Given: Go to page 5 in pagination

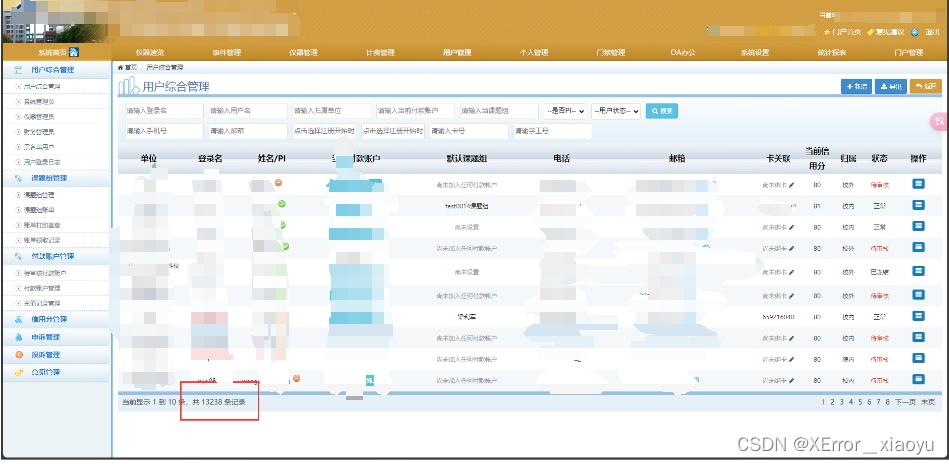Looking at the screenshot, I should click(x=859, y=402).
